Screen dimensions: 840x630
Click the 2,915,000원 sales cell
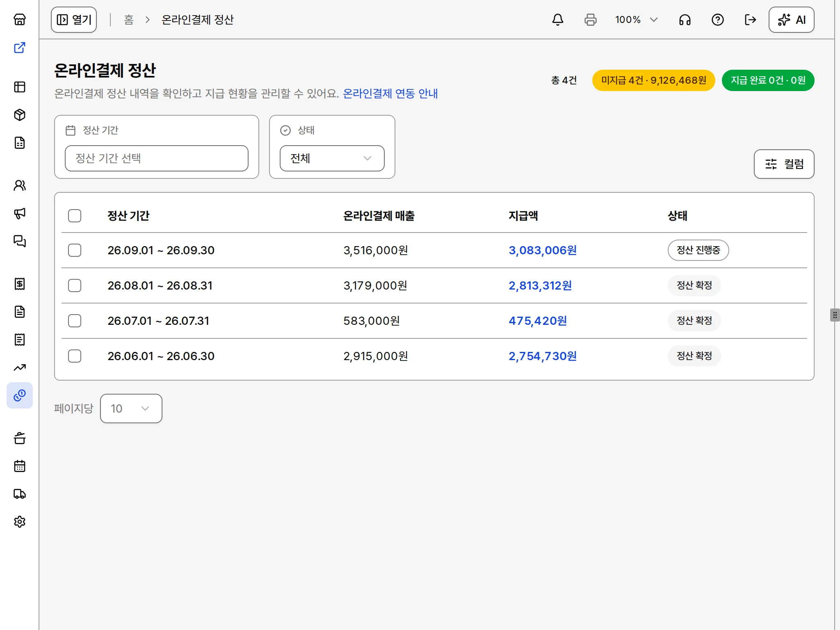point(376,356)
